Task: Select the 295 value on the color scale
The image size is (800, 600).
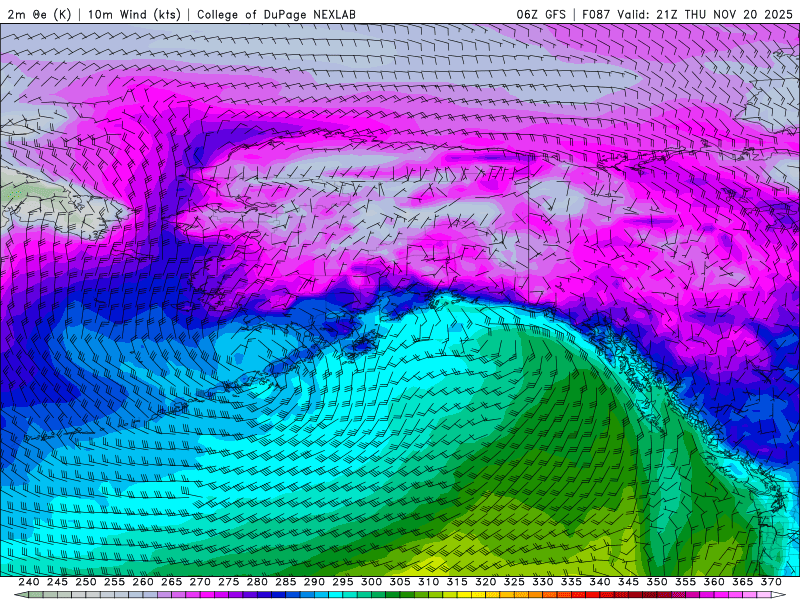Action: click(x=343, y=582)
